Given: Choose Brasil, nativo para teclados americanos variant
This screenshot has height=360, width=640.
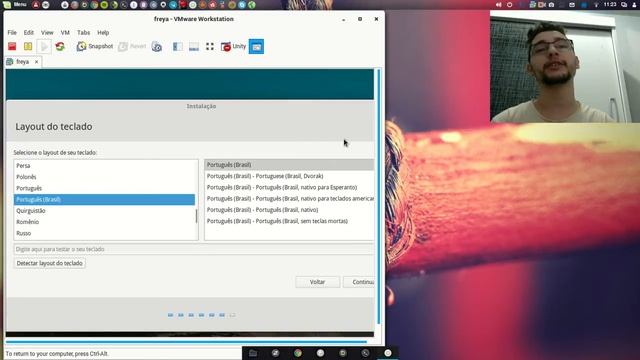Looking at the screenshot, I should 289,198.
